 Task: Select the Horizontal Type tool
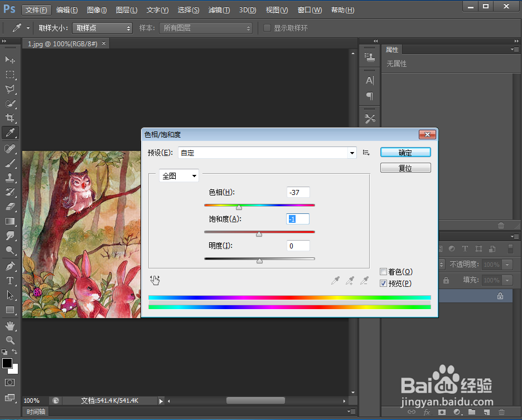point(10,281)
